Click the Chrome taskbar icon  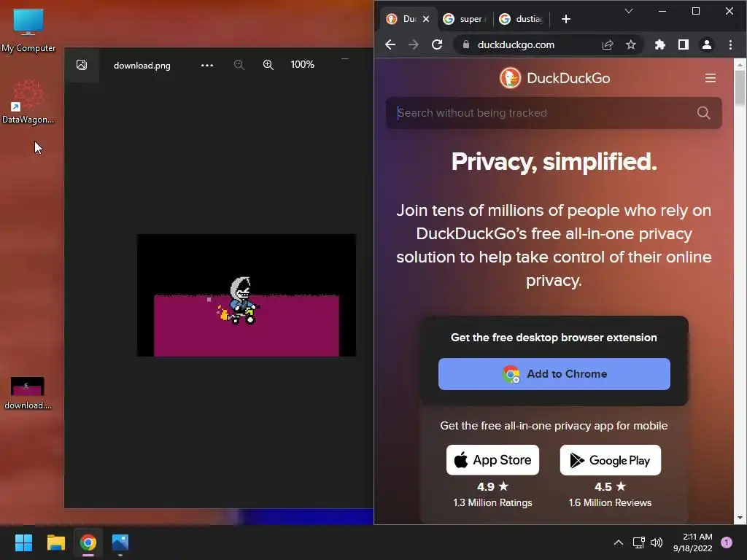88,542
